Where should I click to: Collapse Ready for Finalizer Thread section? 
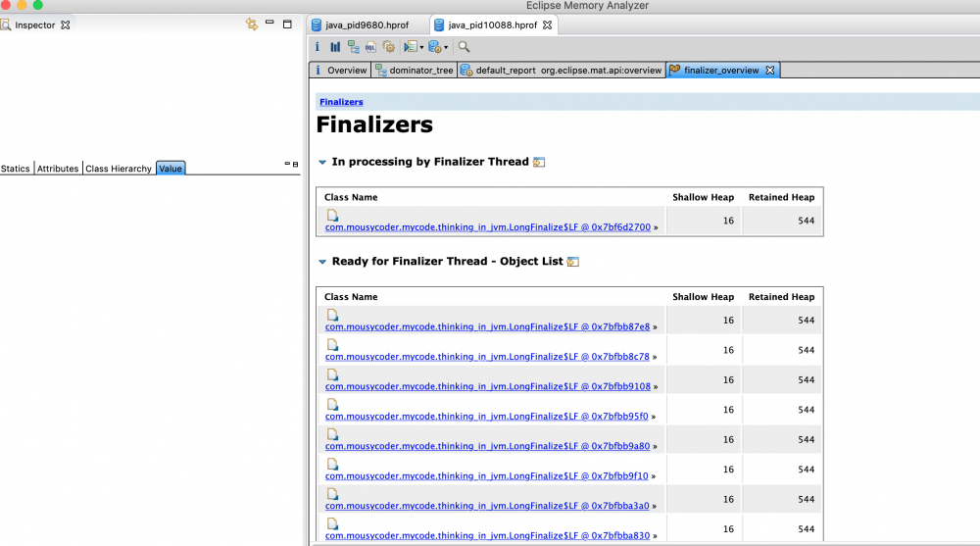[x=322, y=262]
